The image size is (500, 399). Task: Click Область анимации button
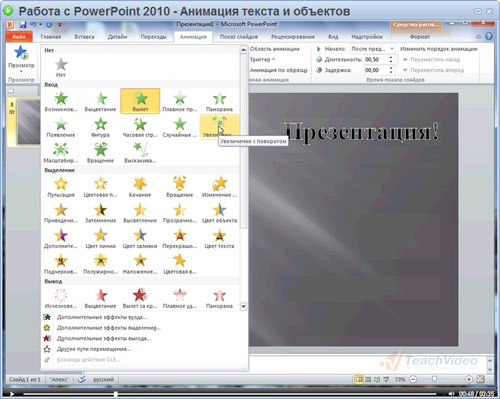(x=275, y=49)
